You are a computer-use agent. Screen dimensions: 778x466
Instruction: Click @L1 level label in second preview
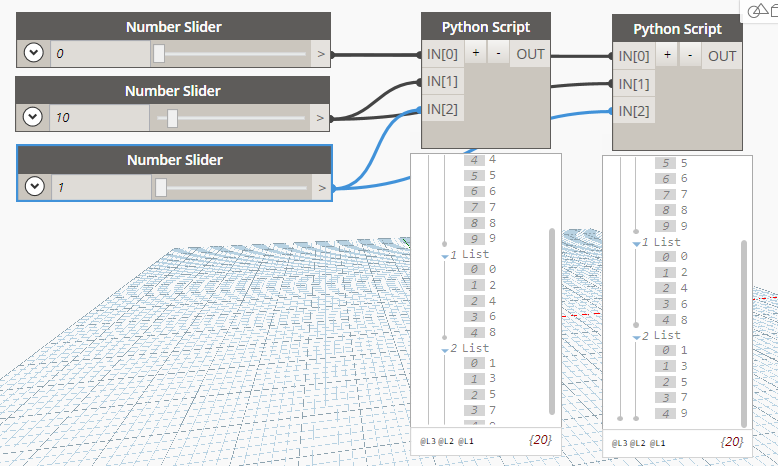[657, 443]
